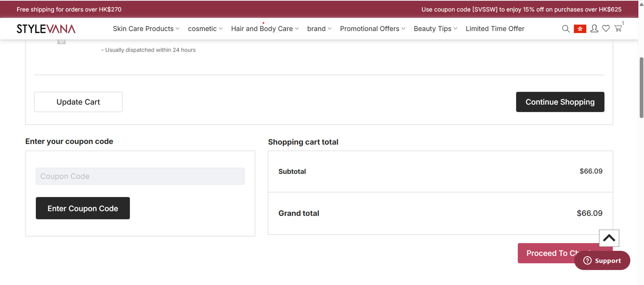Expand Promotional Offers menu
This screenshot has width=644, height=285.
click(372, 29)
